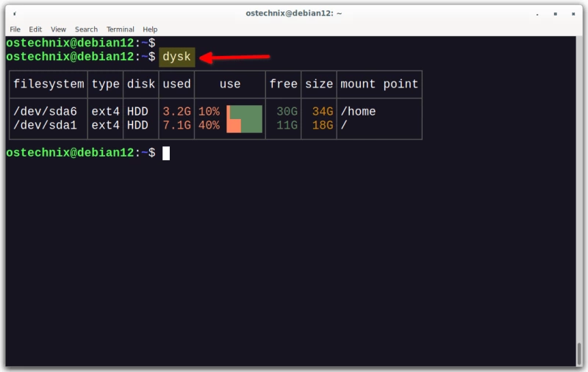Close the terminal window
This screenshot has height=372, width=588.
coord(573,14)
